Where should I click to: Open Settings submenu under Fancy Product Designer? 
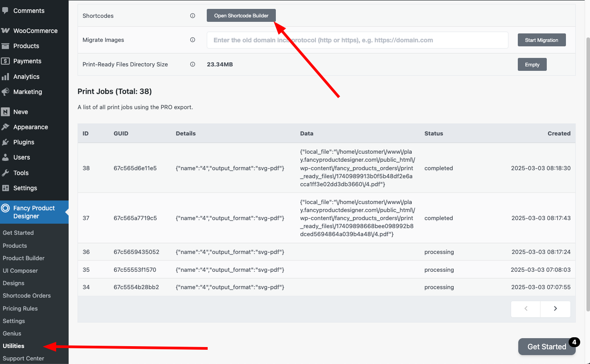[x=14, y=321]
